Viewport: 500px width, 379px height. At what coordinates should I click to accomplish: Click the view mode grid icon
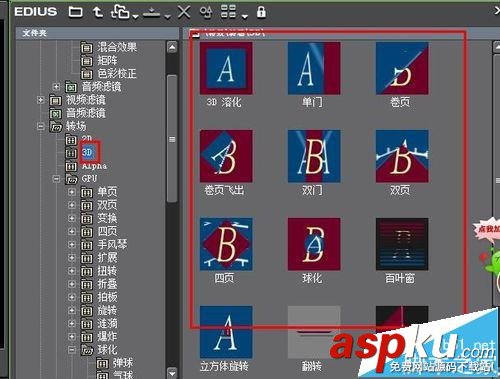coord(228,12)
